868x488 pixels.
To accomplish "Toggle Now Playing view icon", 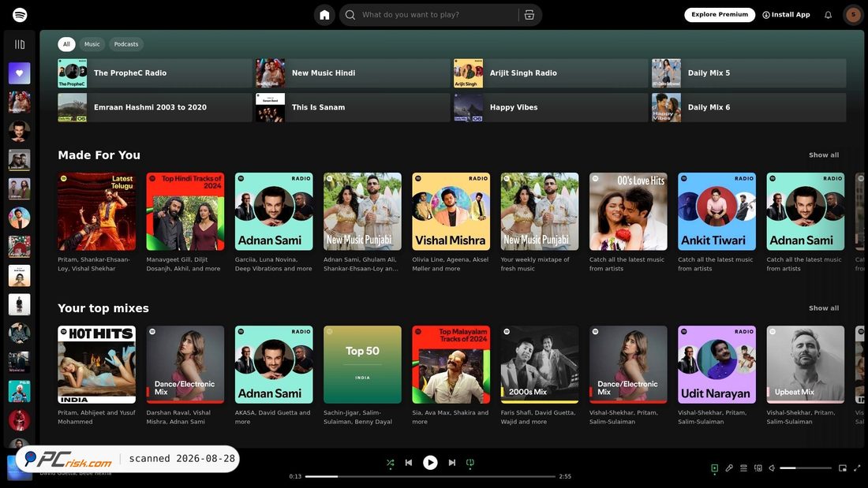I will pos(715,468).
